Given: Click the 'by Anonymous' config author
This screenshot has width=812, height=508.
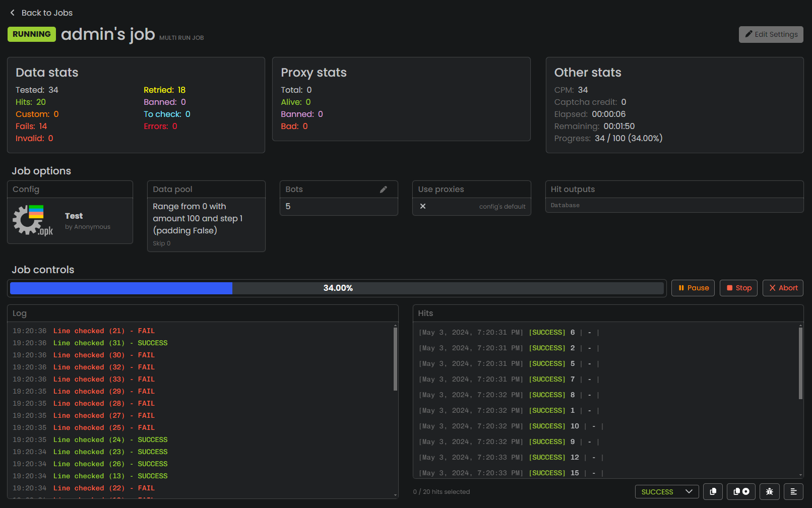Looking at the screenshot, I should (x=88, y=227).
